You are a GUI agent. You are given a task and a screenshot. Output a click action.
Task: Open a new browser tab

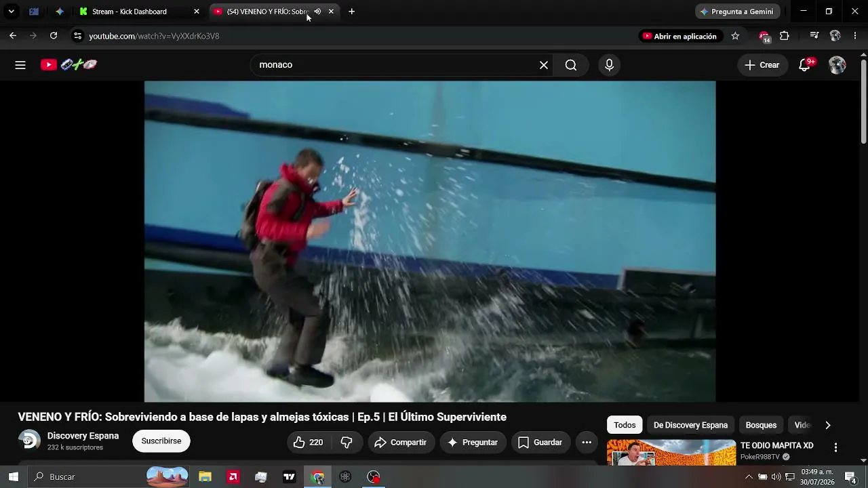(351, 12)
